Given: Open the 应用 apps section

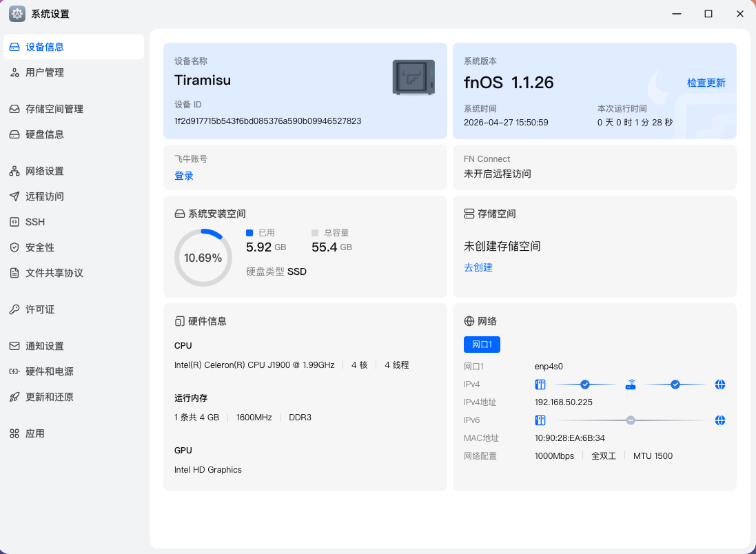Looking at the screenshot, I should [35, 433].
